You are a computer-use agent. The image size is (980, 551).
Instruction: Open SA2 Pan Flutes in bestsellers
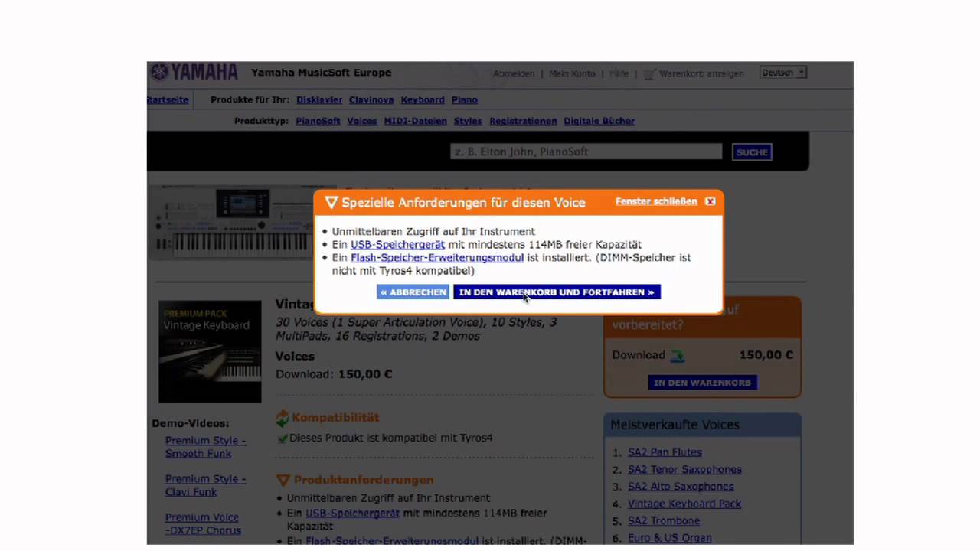pyautogui.click(x=665, y=452)
